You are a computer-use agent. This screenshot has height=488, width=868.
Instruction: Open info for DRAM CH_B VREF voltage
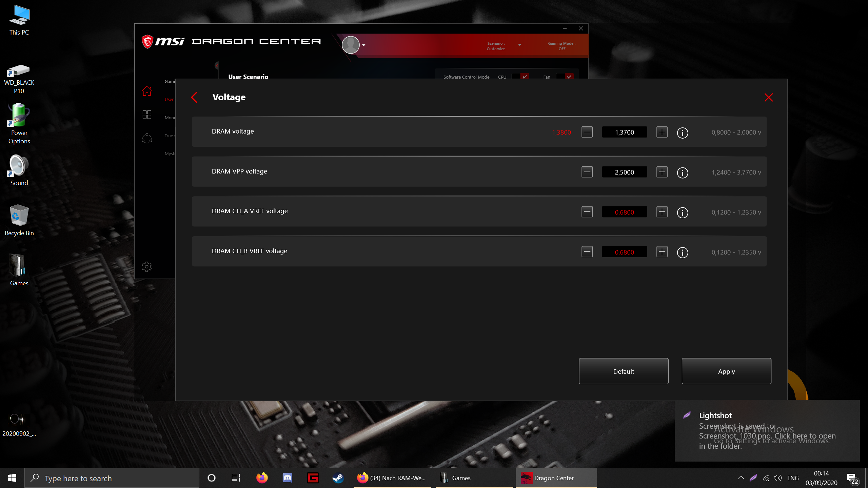point(682,252)
